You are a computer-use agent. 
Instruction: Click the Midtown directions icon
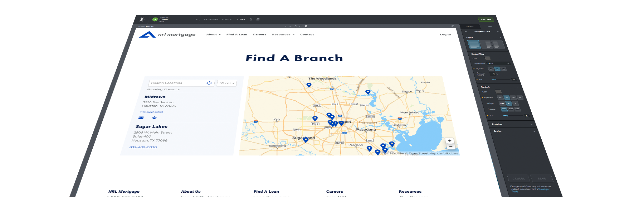point(154,117)
